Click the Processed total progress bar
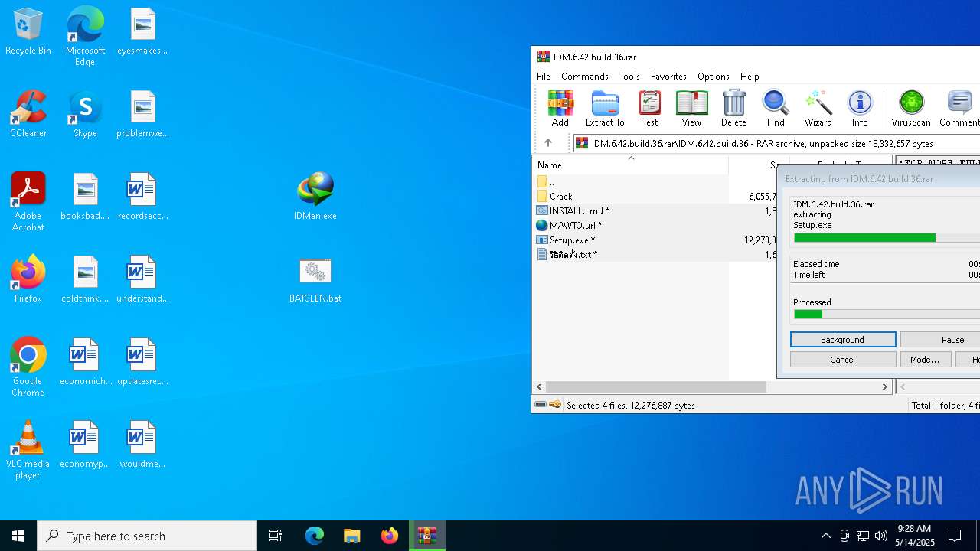980x551 pixels. [887, 315]
